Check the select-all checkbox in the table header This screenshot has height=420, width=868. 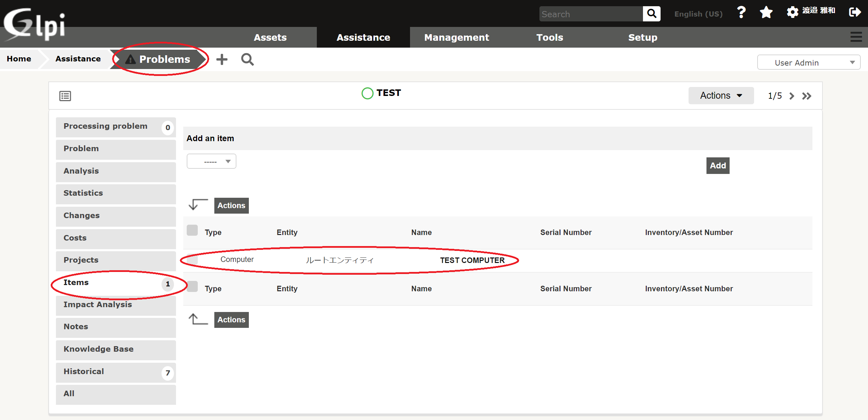click(192, 230)
